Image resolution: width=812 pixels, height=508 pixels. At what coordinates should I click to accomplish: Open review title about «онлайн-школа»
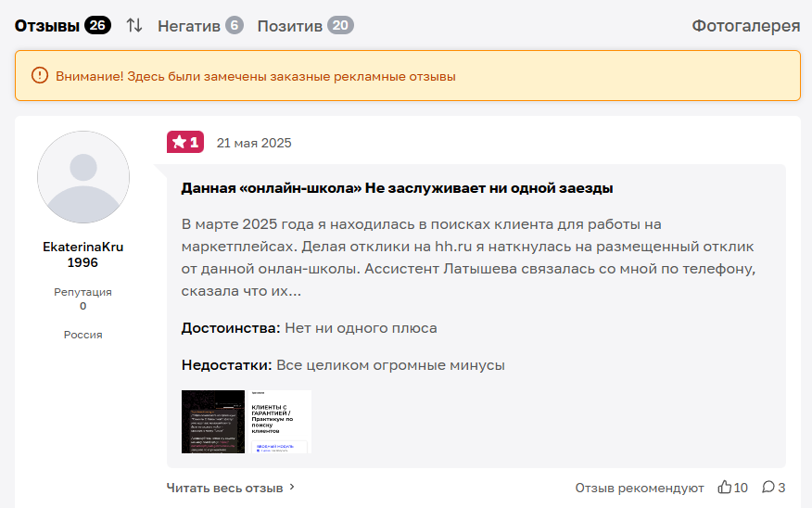click(x=398, y=188)
